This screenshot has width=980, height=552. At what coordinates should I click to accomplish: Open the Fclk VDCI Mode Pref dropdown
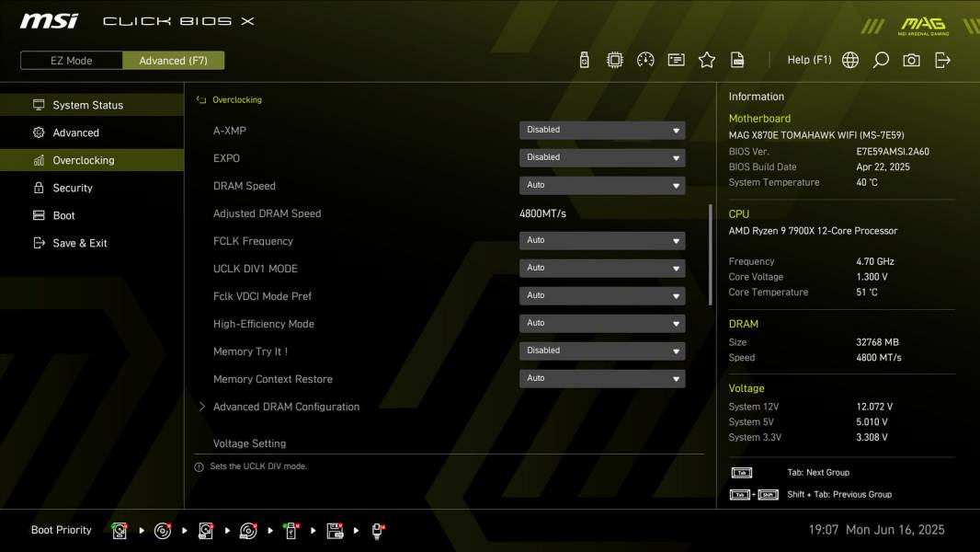[x=602, y=295]
